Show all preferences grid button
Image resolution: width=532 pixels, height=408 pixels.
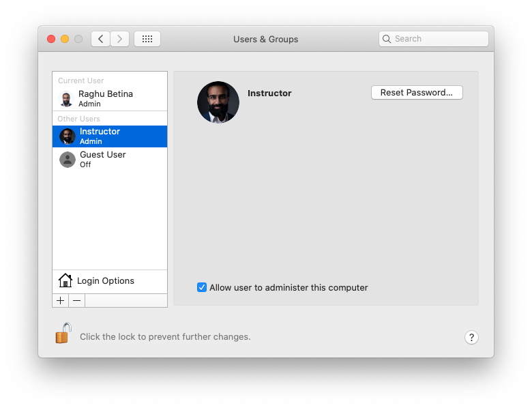(x=147, y=39)
